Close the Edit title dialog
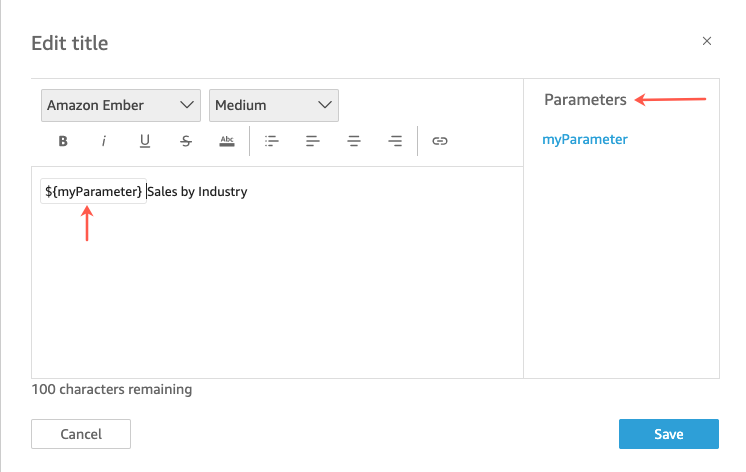This screenshot has height=472, width=746. point(707,41)
